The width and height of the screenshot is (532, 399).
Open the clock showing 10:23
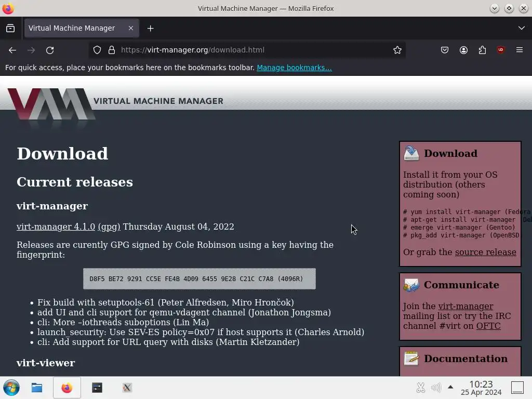click(481, 388)
